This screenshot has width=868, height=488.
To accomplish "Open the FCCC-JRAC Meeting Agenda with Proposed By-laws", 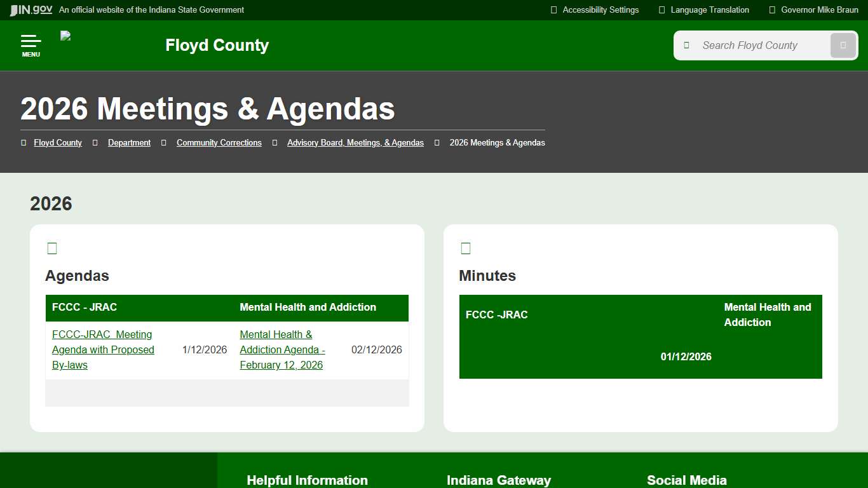I will pos(102,349).
